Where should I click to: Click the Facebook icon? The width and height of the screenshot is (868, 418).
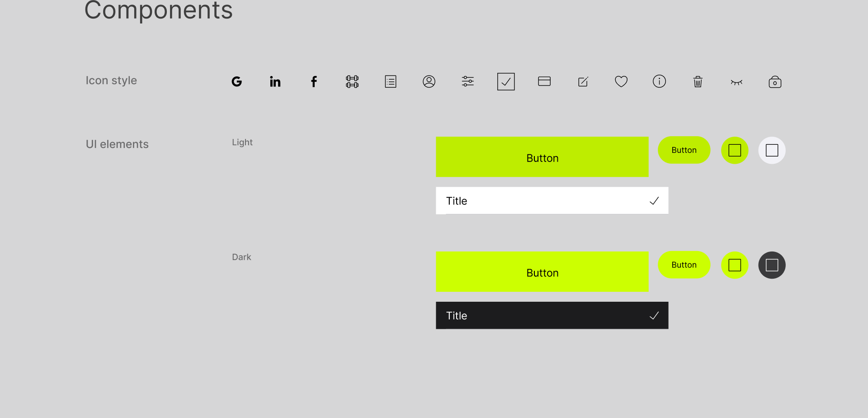tap(314, 81)
